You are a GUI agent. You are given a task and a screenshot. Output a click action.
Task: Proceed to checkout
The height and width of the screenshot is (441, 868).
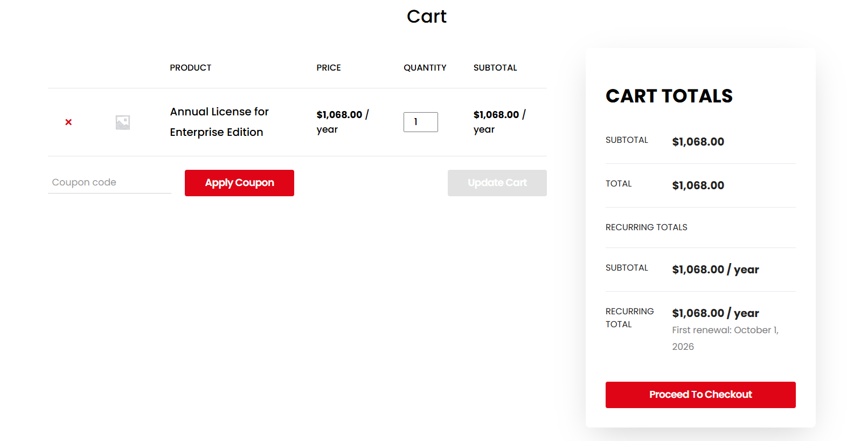click(x=700, y=395)
